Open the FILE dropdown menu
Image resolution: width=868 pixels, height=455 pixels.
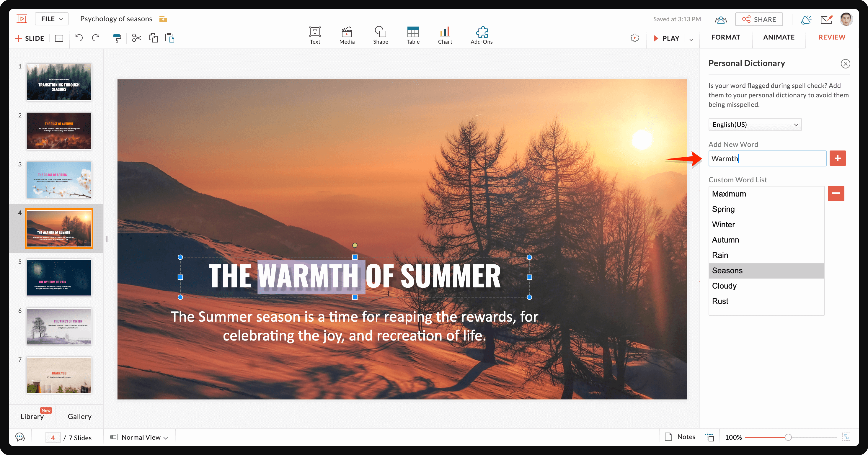click(x=52, y=19)
